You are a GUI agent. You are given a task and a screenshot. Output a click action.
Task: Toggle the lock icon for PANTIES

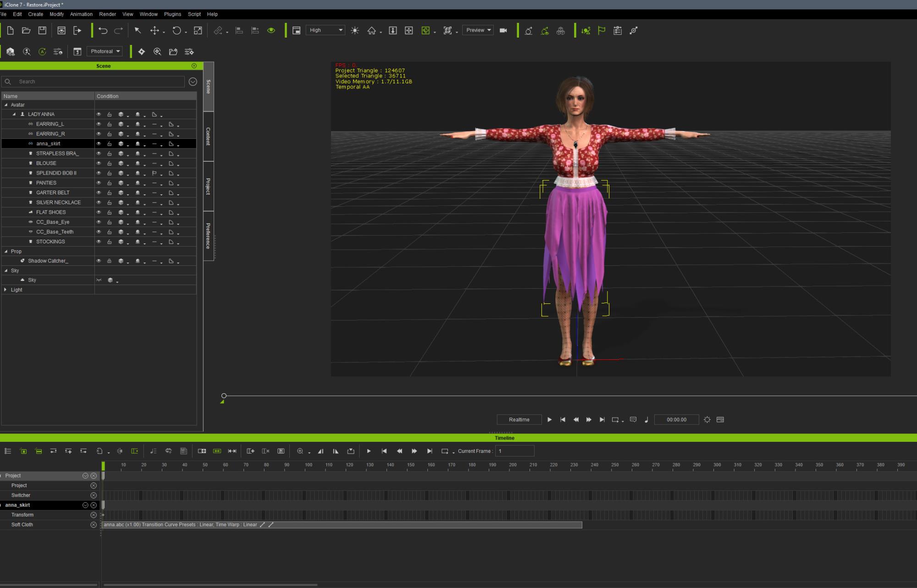[x=109, y=183]
